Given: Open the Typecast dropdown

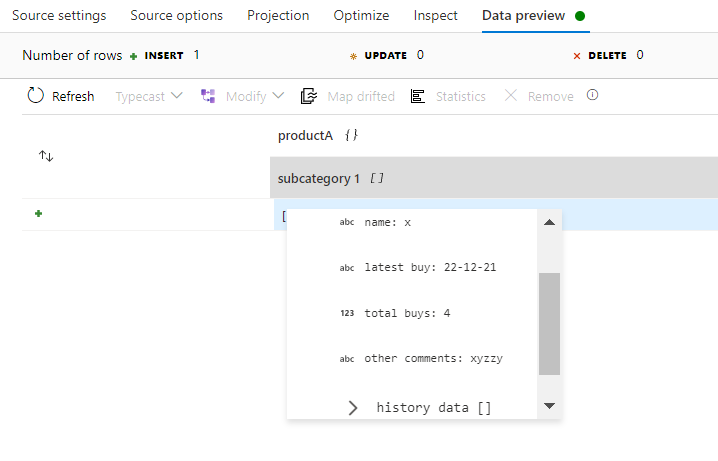Looking at the screenshot, I should 149,96.
